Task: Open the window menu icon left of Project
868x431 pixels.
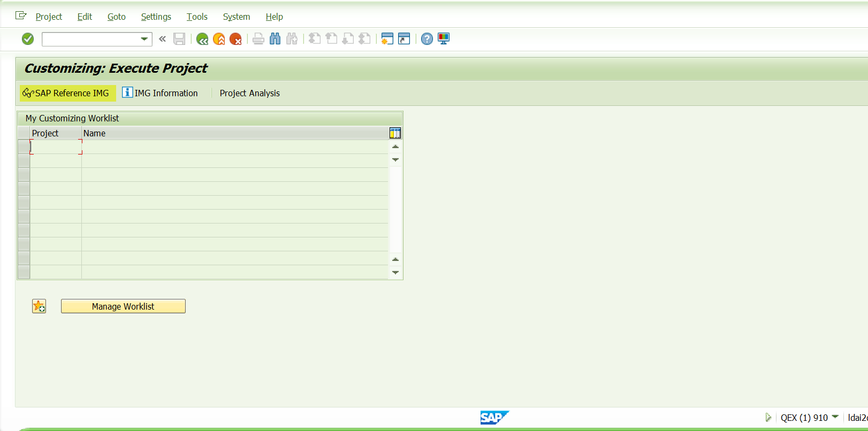Action: coord(21,16)
